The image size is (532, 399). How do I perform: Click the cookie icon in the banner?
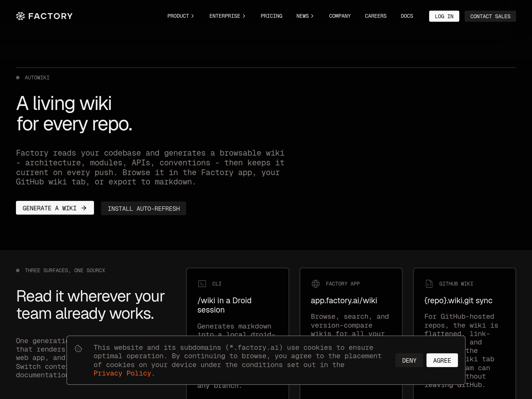78,348
